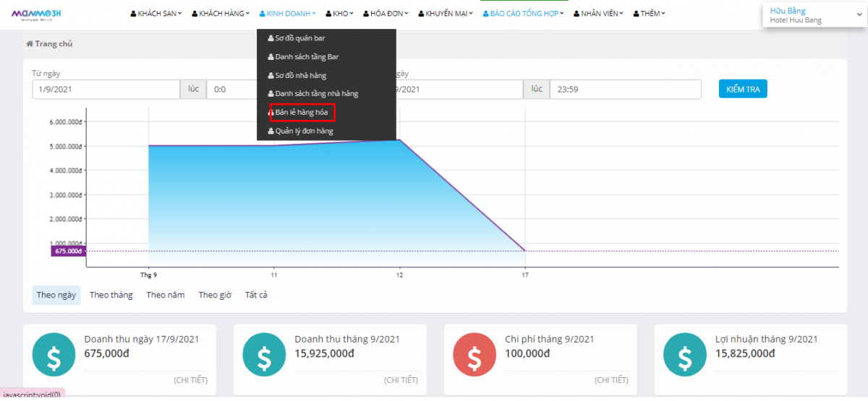Expand the KHÁCH SẠN dropdown menu
The width and height of the screenshot is (868, 401).
coord(156,14)
